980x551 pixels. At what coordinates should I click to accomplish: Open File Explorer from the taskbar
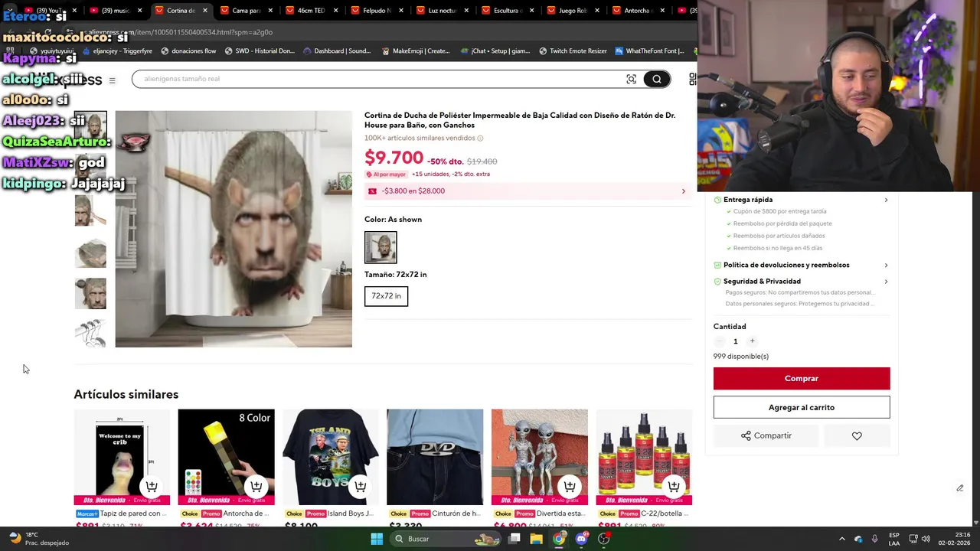(537, 539)
